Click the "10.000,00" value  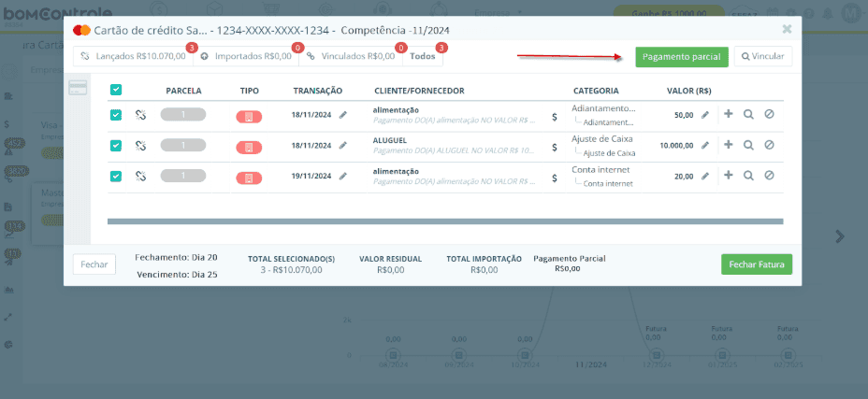pos(676,146)
